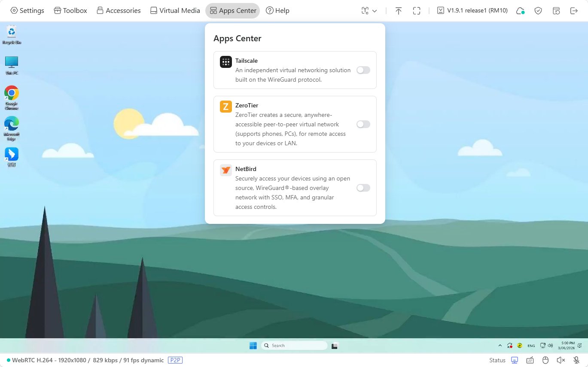Click the NetBird app name

click(x=246, y=169)
